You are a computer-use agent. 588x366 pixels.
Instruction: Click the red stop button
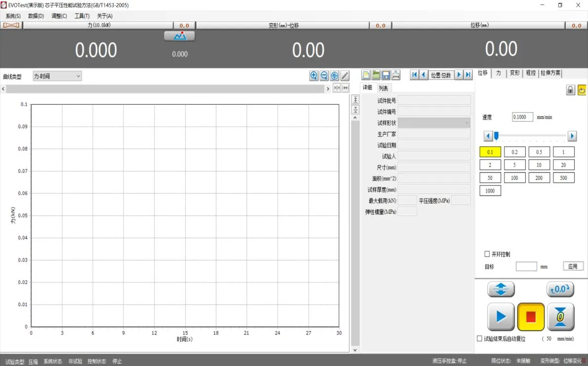[531, 317]
